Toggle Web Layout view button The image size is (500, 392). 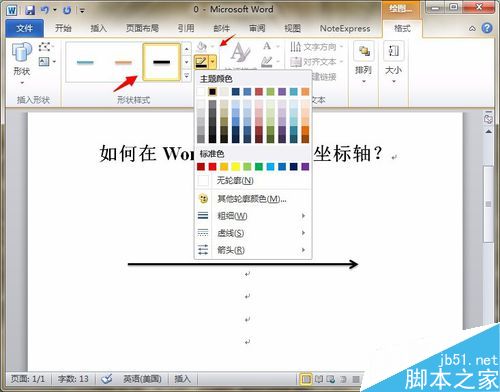[x=331, y=379]
